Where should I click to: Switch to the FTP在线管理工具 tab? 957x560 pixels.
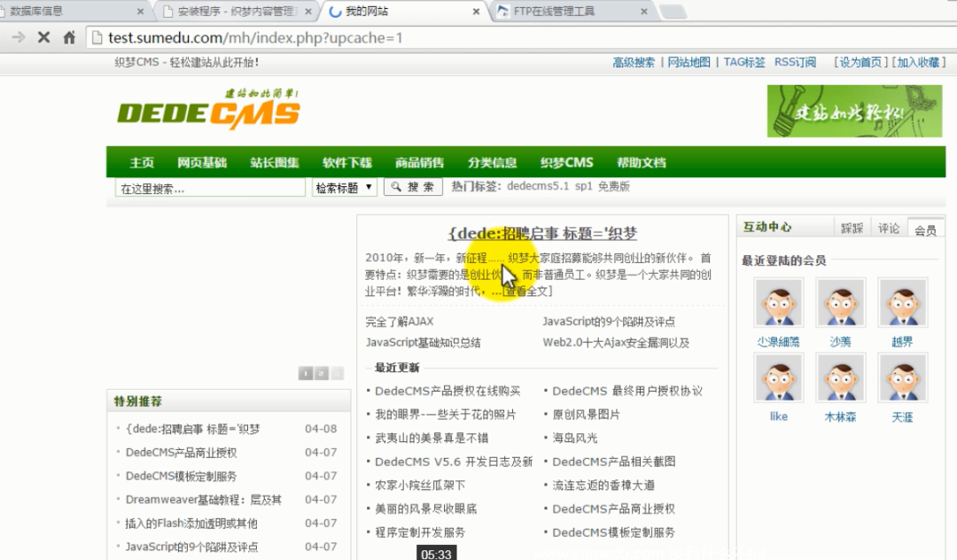[x=554, y=11]
